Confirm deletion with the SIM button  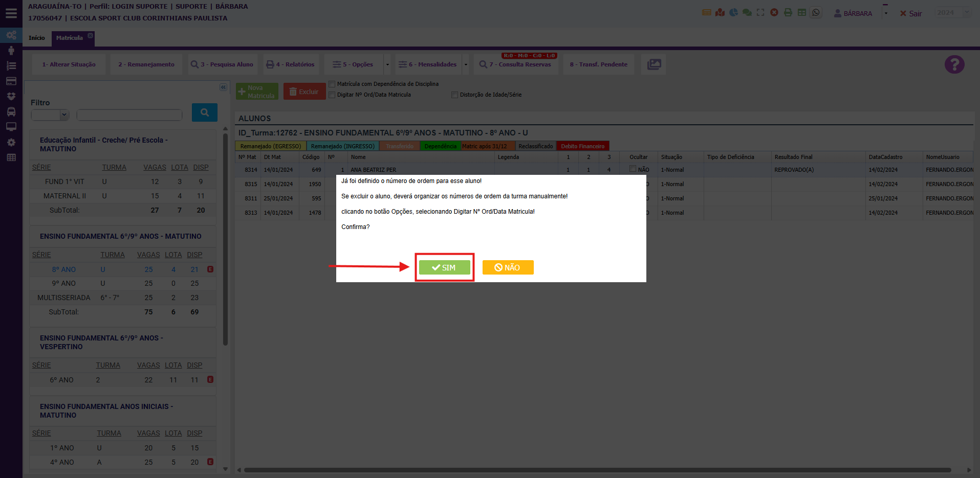[x=444, y=267]
